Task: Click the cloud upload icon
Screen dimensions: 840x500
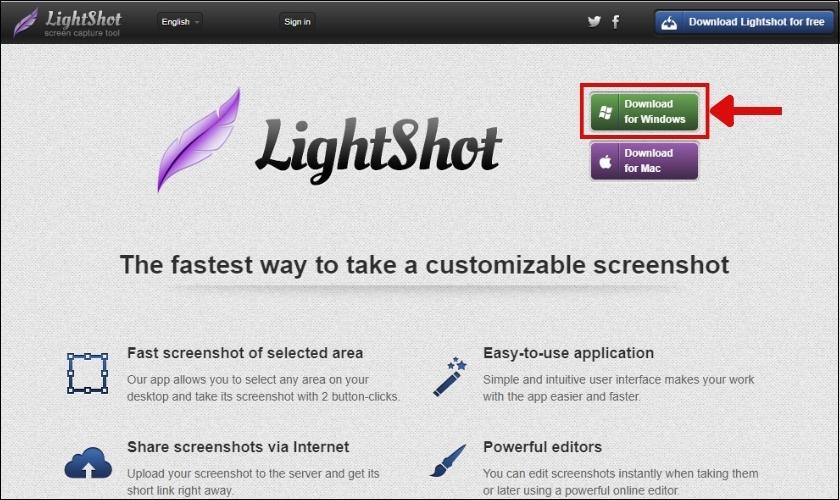Action: pos(88,463)
